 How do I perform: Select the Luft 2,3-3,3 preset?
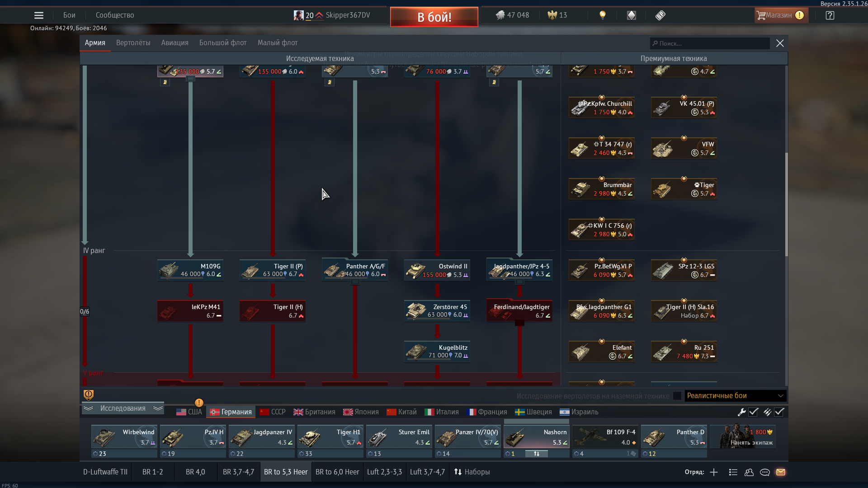click(x=384, y=472)
